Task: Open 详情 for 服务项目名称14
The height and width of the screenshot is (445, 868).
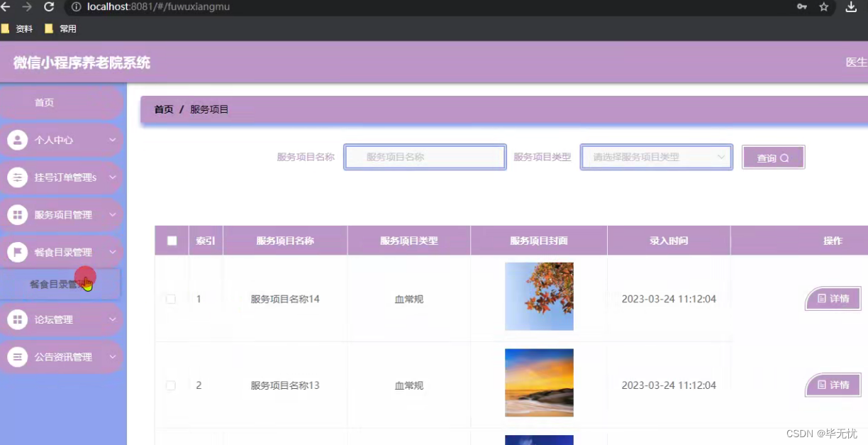Action: pos(833,299)
